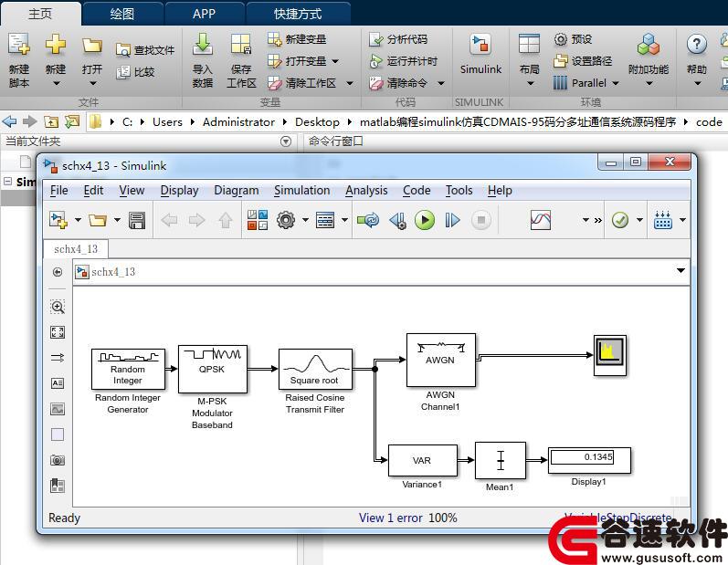Viewport: 728px width, 565px height.
Task: Click New Variable (新建变量)
Action: point(297,39)
